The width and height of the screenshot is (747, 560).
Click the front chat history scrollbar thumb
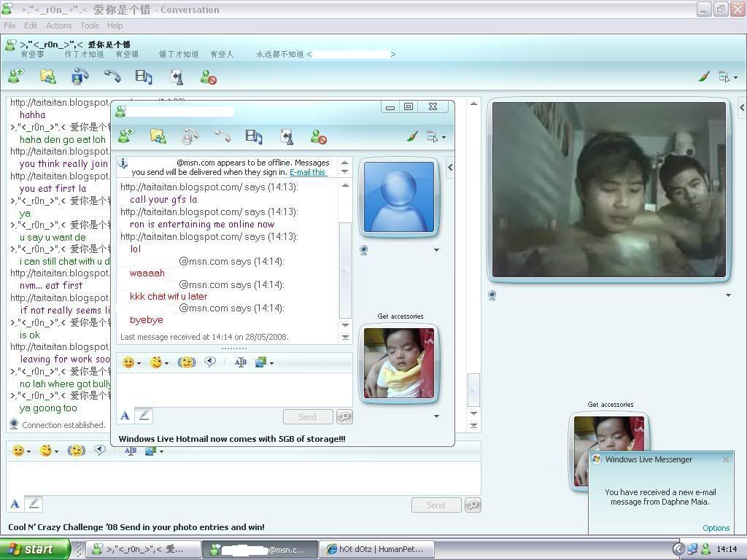[345, 270]
